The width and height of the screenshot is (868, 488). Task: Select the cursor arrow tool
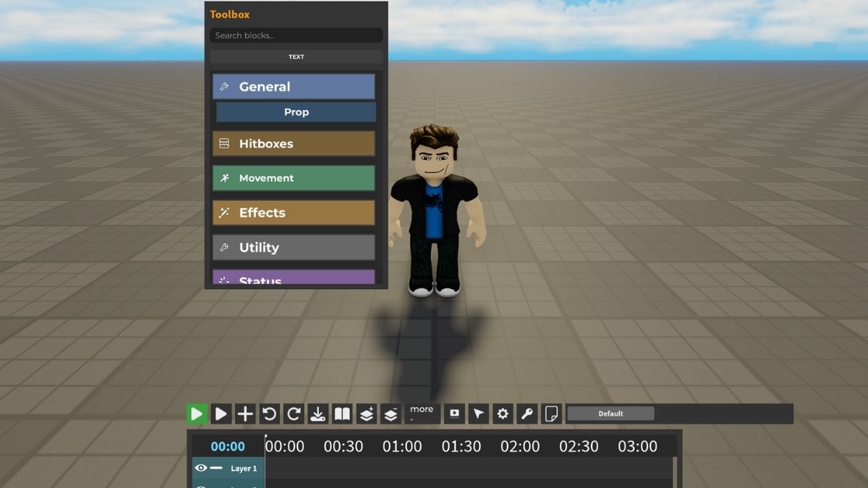click(478, 414)
